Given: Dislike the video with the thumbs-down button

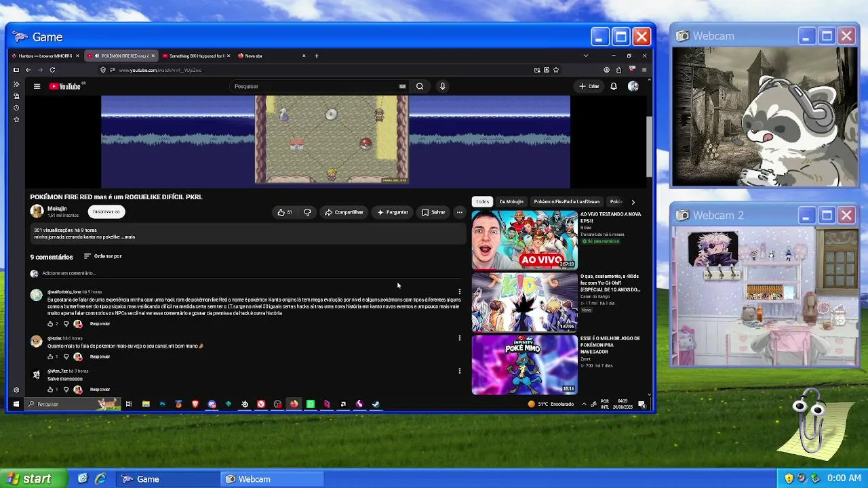Looking at the screenshot, I should coord(307,212).
